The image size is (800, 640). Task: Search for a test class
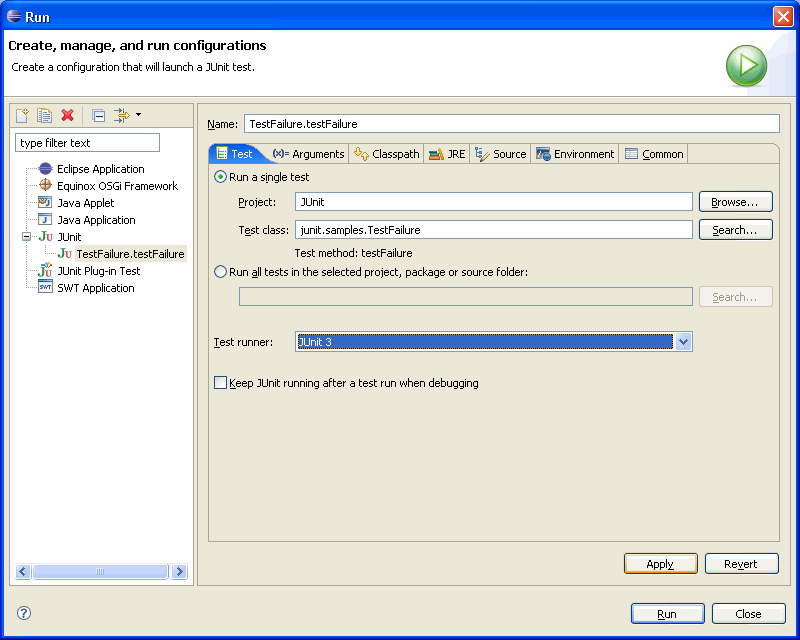(x=735, y=230)
